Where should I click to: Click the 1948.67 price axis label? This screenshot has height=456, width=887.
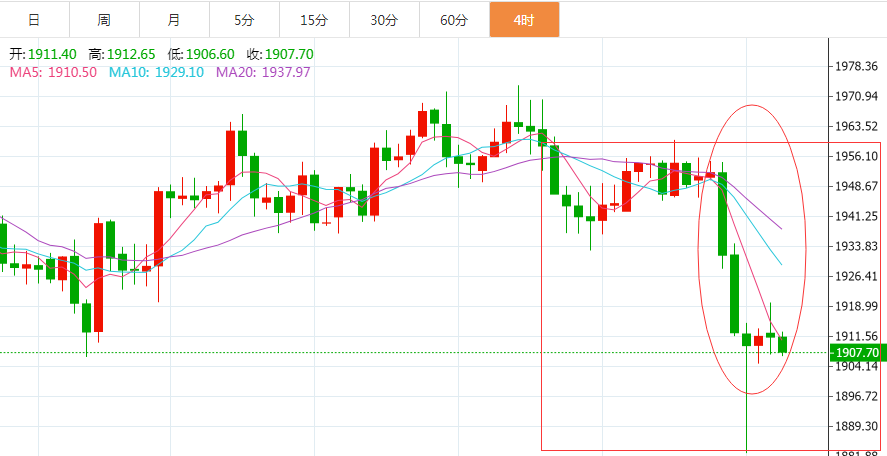point(857,187)
